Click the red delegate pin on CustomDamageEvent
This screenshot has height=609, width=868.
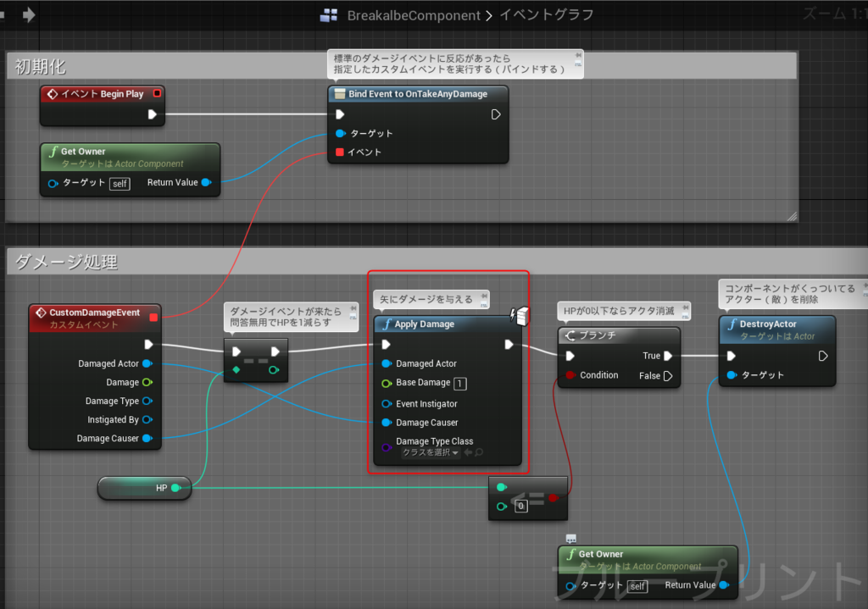tap(153, 317)
